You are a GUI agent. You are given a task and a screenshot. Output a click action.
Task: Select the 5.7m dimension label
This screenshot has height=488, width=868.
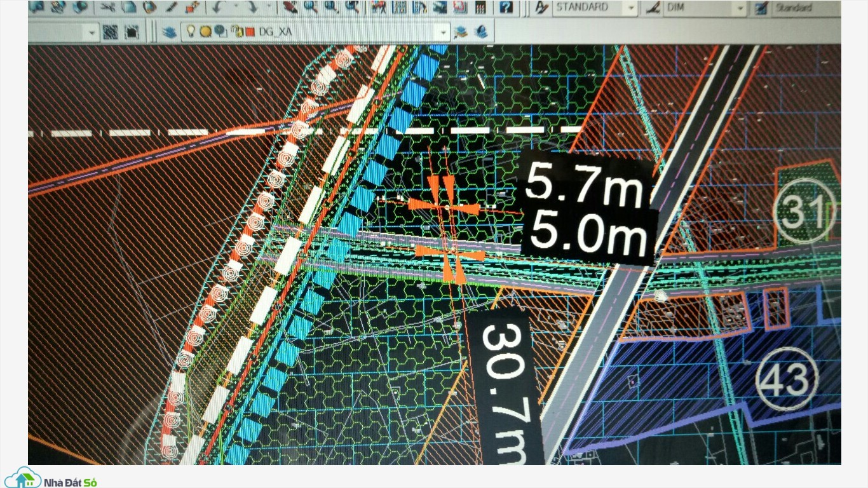pyautogui.click(x=584, y=186)
